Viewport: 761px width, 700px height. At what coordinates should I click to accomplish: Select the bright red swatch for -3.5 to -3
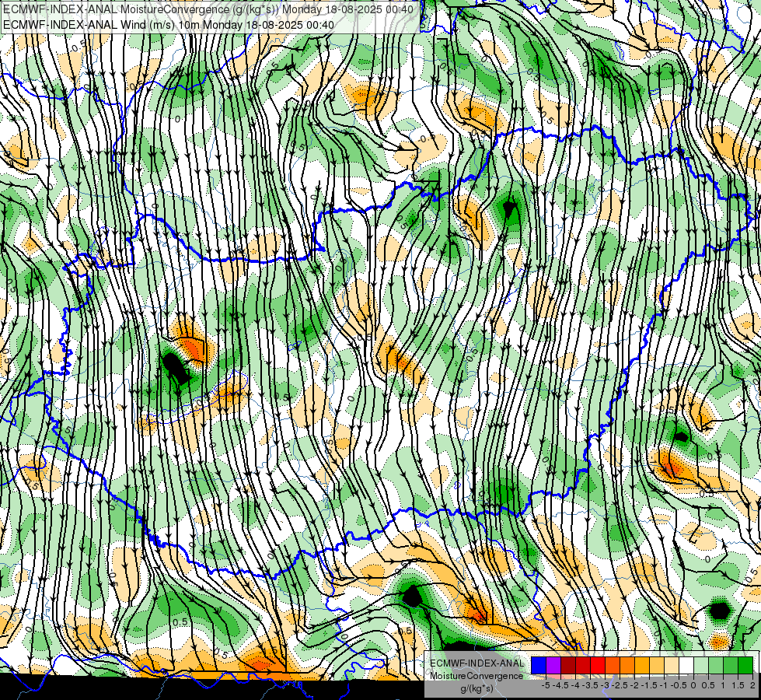point(598,666)
